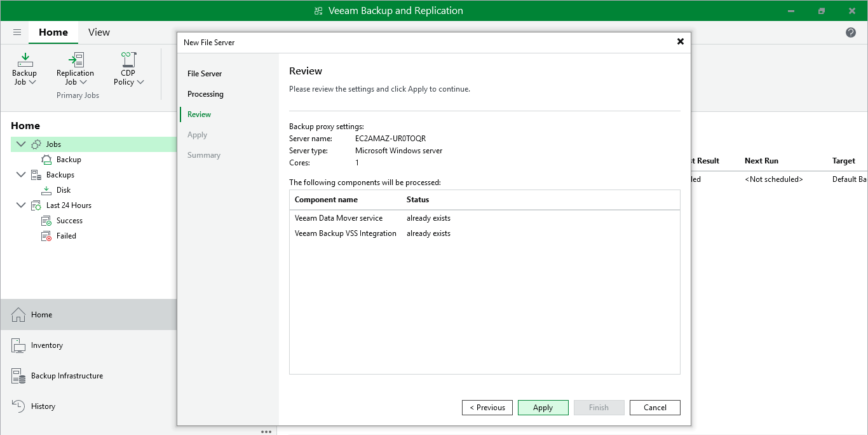Click the Microsoft Windows server value

[398, 151]
